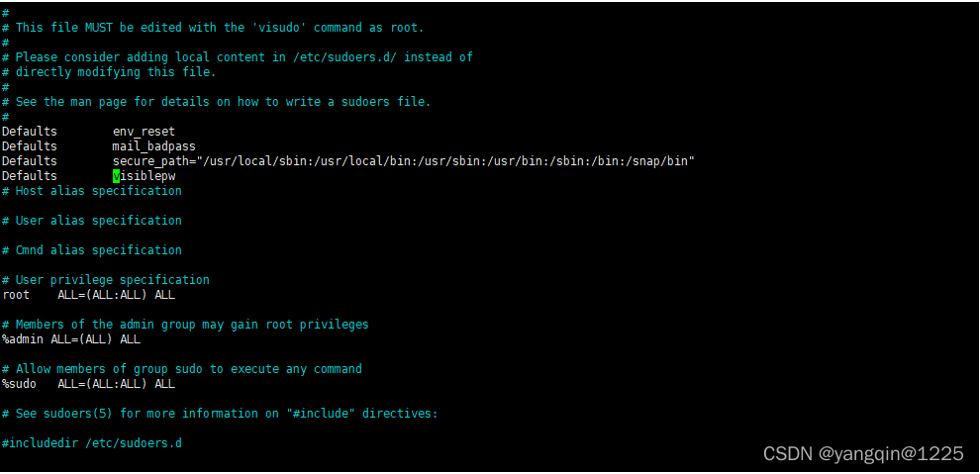Click the User alias specification comment

pos(92,221)
